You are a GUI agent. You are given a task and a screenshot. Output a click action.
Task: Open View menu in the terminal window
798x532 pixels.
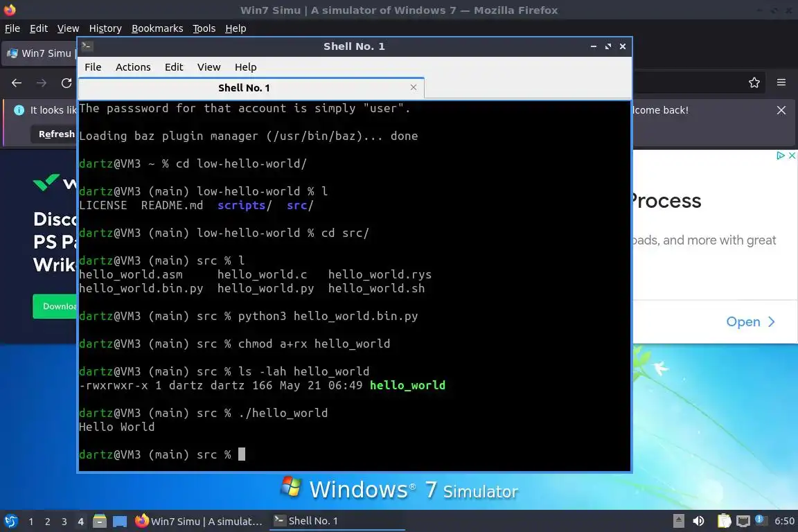[209, 67]
